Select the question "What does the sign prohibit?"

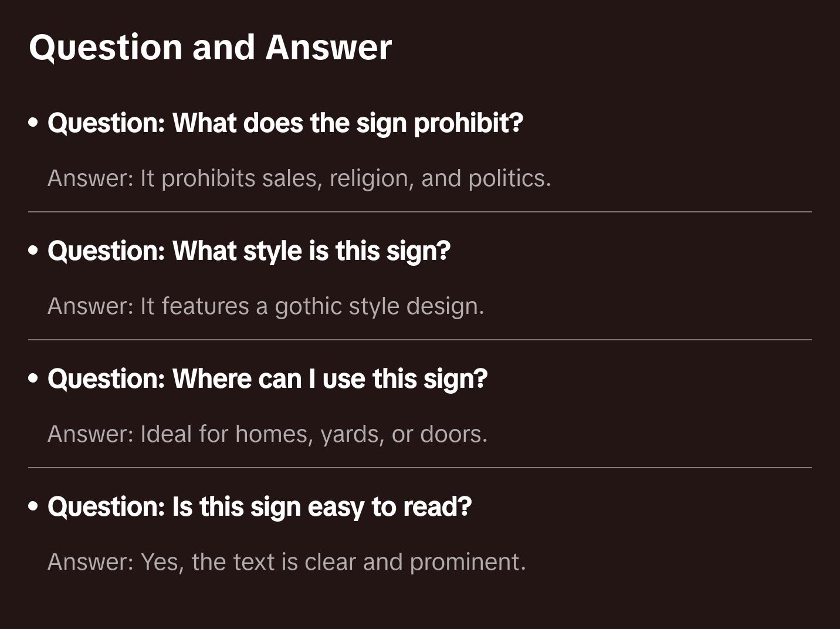(285, 123)
